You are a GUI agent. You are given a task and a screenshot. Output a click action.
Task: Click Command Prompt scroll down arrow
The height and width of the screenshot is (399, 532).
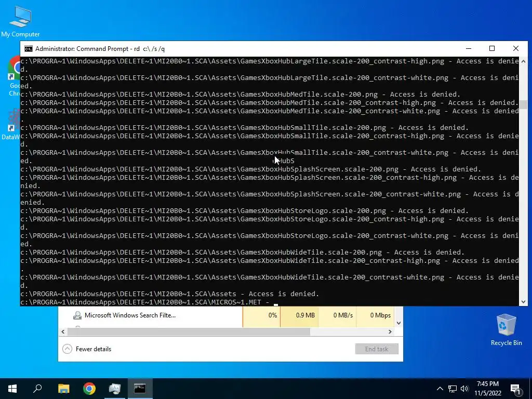click(523, 302)
